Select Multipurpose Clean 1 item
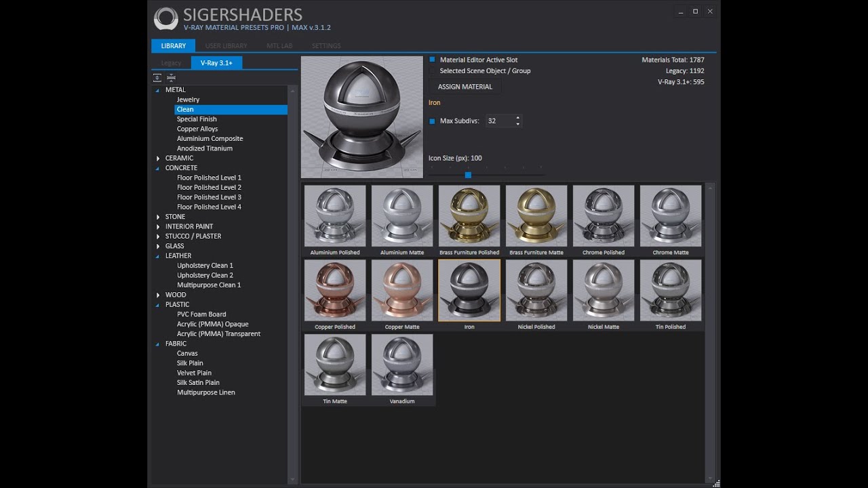This screenshot has width=868, height=488. tap(209, 285)
